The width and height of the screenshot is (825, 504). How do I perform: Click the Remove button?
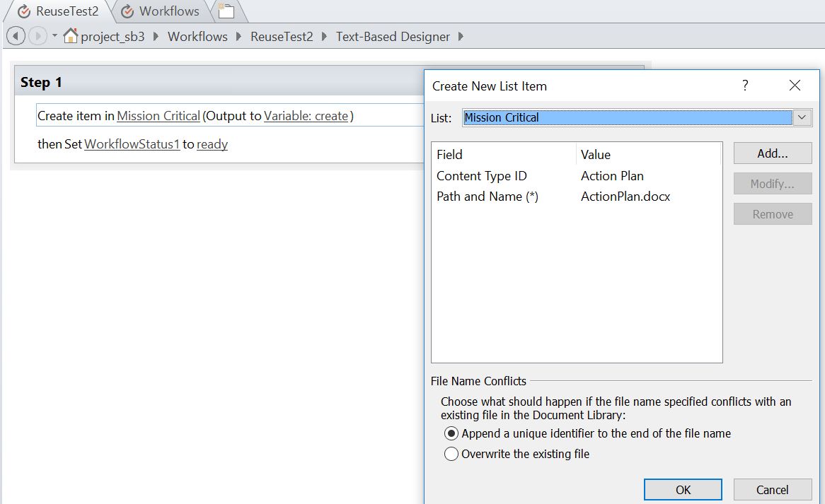tap(773, 214)
